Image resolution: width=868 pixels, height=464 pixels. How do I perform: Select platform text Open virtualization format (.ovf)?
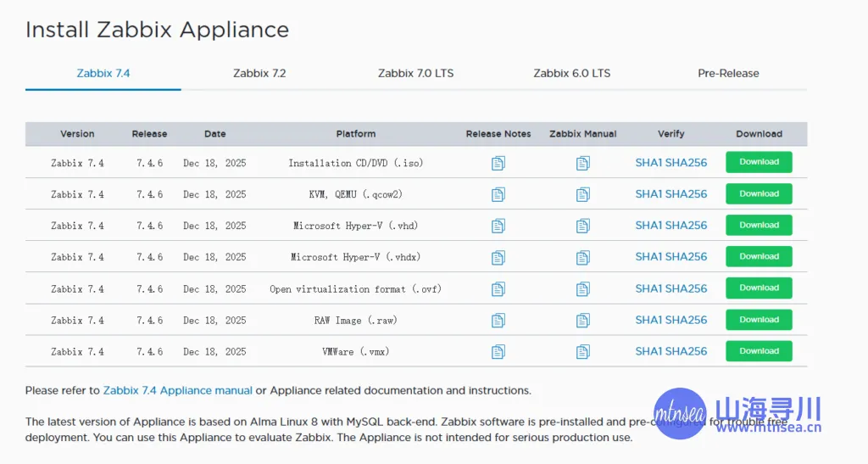click(x=356, y=289)
